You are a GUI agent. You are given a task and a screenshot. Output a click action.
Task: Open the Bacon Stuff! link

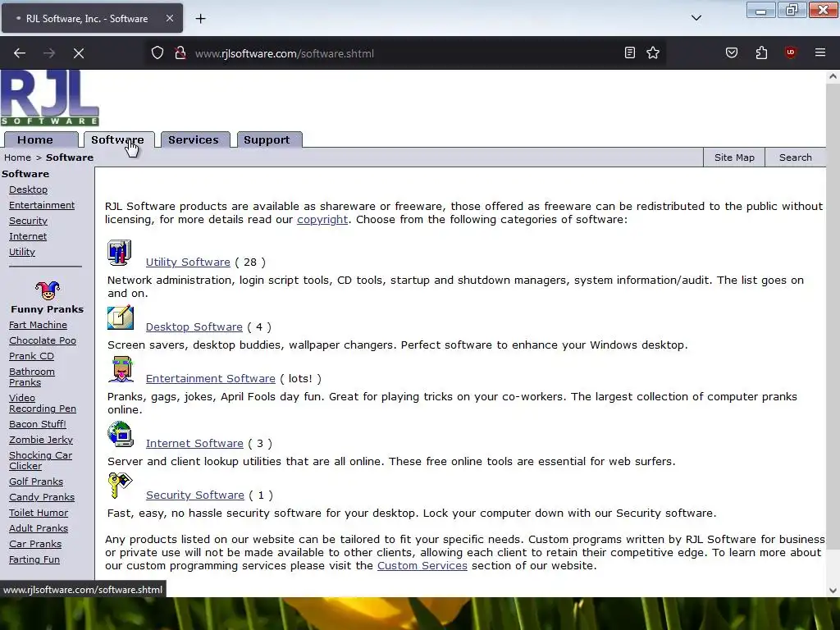(38, 424)
